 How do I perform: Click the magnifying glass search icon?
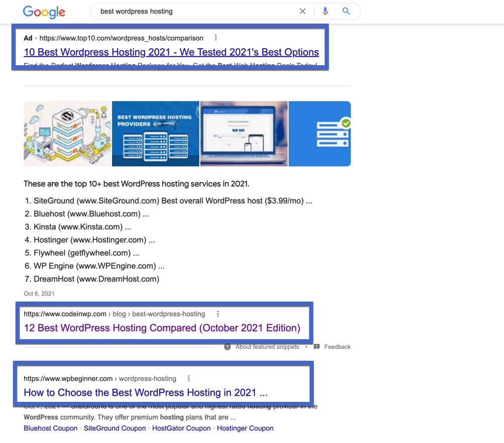click(346, 11)
